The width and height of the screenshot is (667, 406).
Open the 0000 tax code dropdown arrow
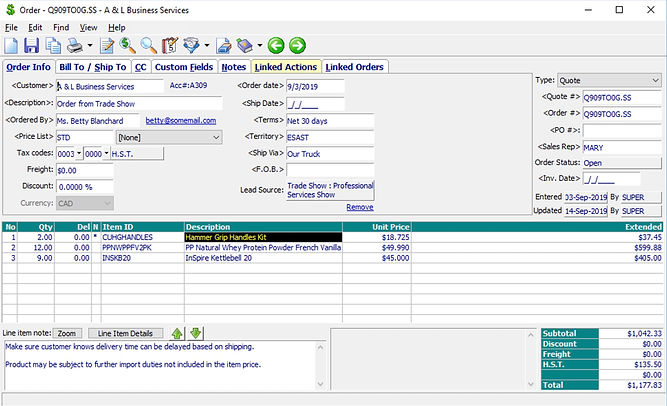tap(106, 153)
